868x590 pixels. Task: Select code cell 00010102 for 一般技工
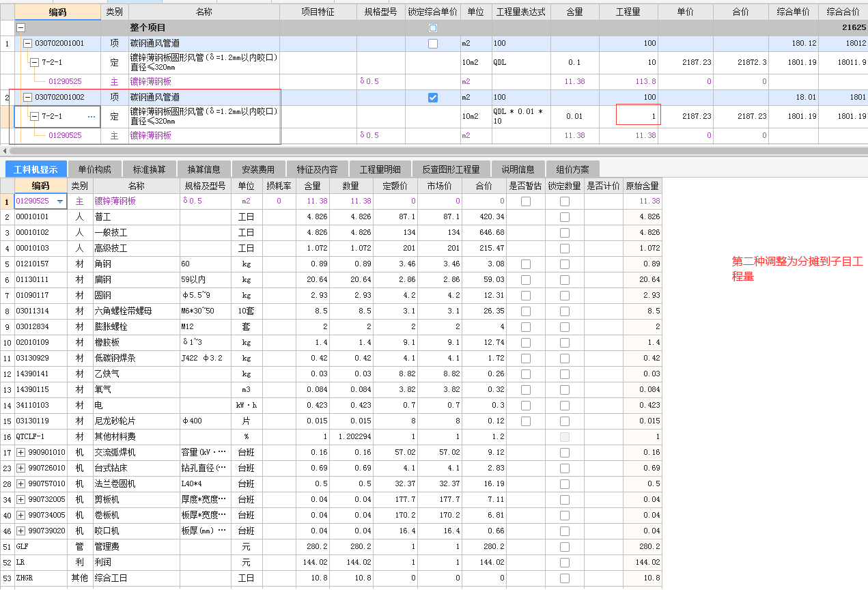tap(41, 233)
